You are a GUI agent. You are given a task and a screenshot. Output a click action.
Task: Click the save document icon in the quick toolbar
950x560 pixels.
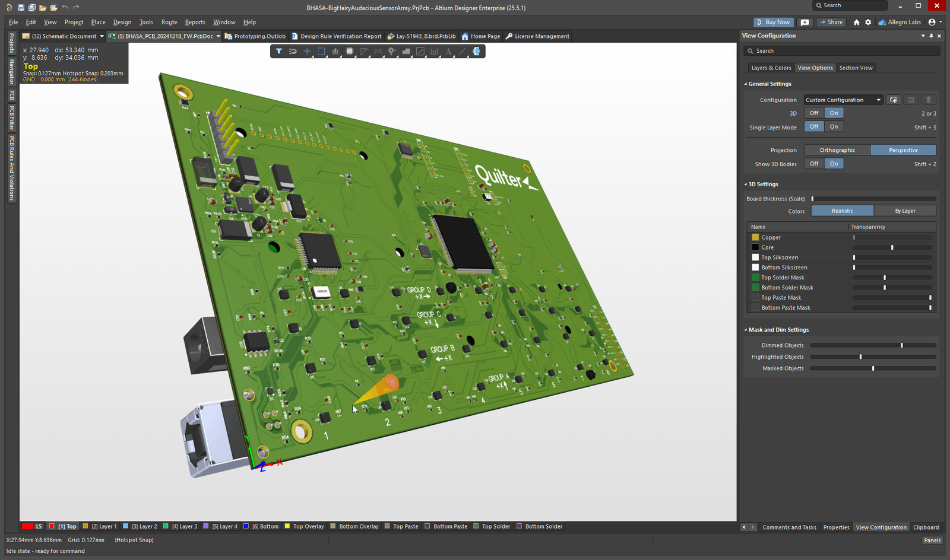click(x=21, y=8)
